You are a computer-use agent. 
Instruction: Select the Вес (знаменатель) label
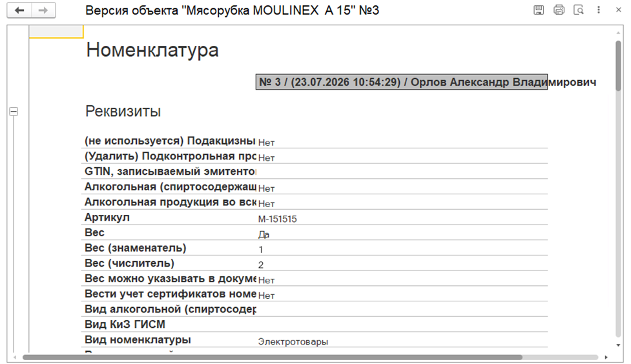(x=136, y=248)
